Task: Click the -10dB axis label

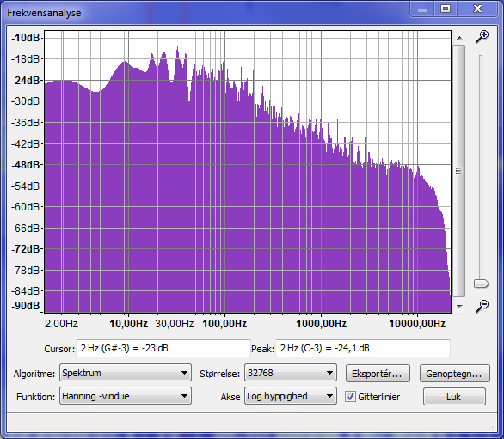Action: (26, 38)
